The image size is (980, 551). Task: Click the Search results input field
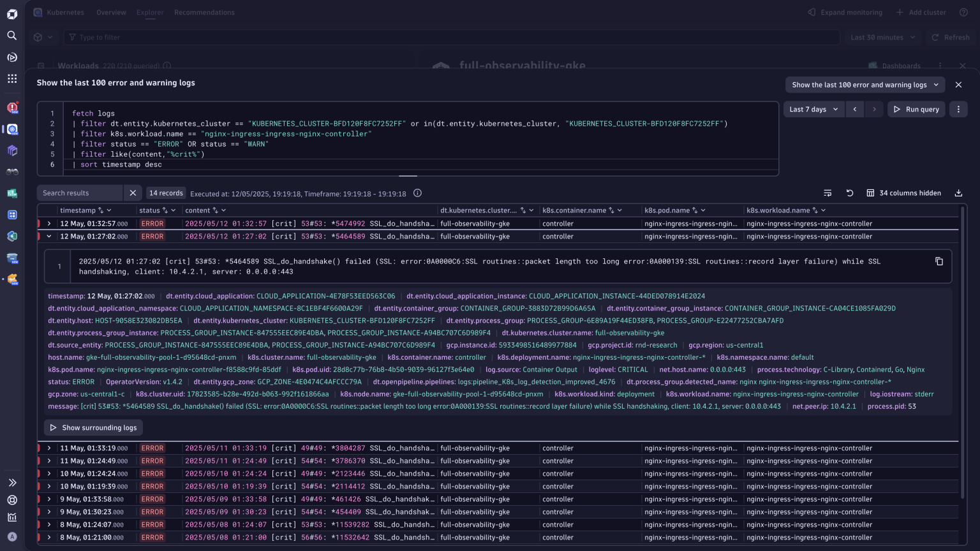(80, 193)
